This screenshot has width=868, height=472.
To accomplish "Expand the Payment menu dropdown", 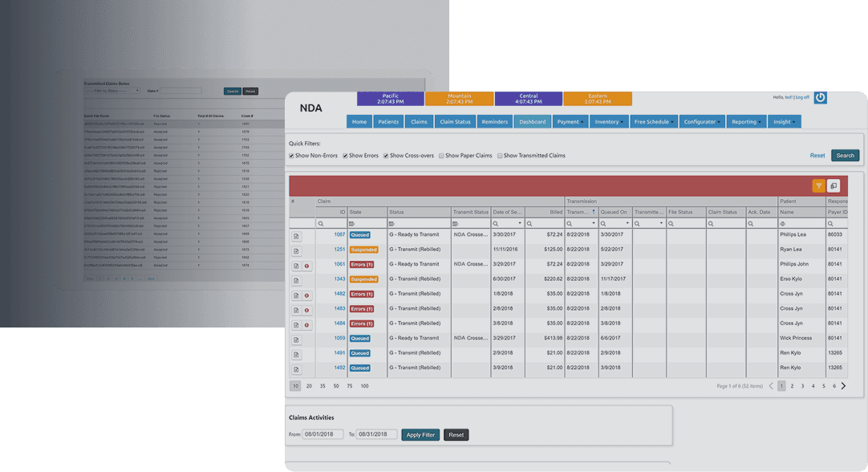I will pyautogui.click(x=569, y=122).
